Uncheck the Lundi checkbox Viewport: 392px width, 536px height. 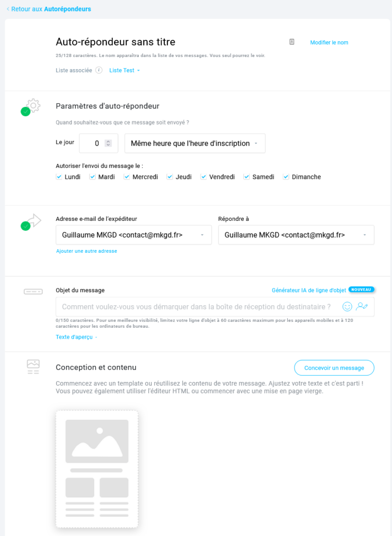click(59, 177)
